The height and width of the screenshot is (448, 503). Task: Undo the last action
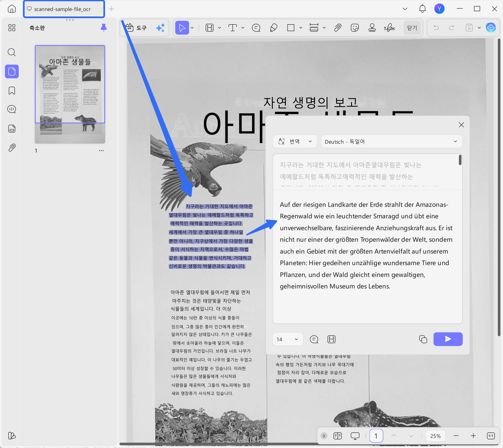(436, 28)
